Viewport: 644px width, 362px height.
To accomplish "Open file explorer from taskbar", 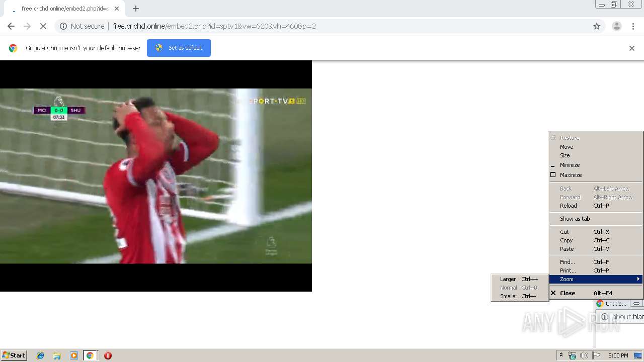I will [x=57, y=355].
